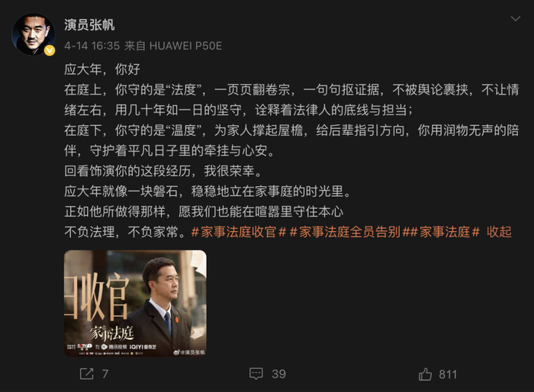Image resolution: width=534 pixels, height=392 pixels.
Task: Collapse the post text with 收起
Action: pyautogui.click(x=499, y=232)
